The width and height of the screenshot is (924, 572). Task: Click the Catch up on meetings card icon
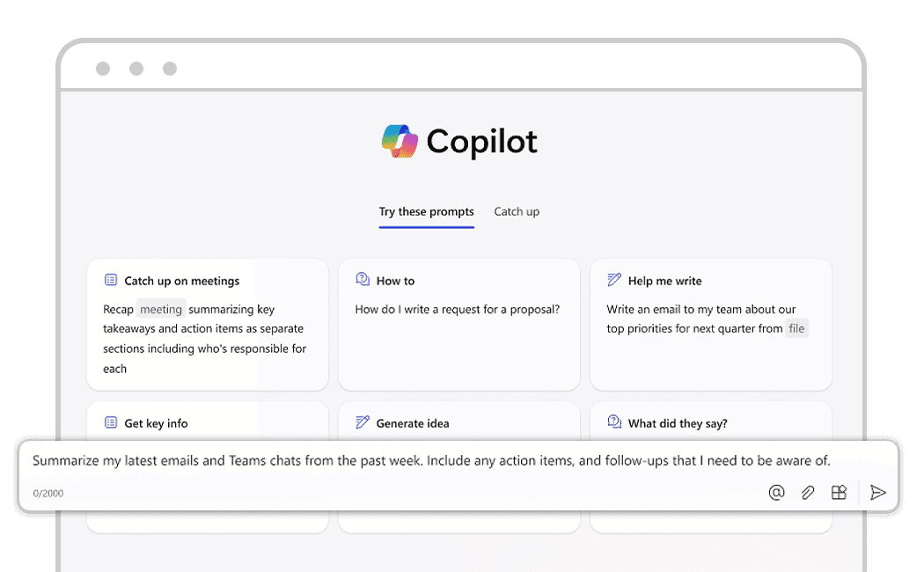click(111, 281)
